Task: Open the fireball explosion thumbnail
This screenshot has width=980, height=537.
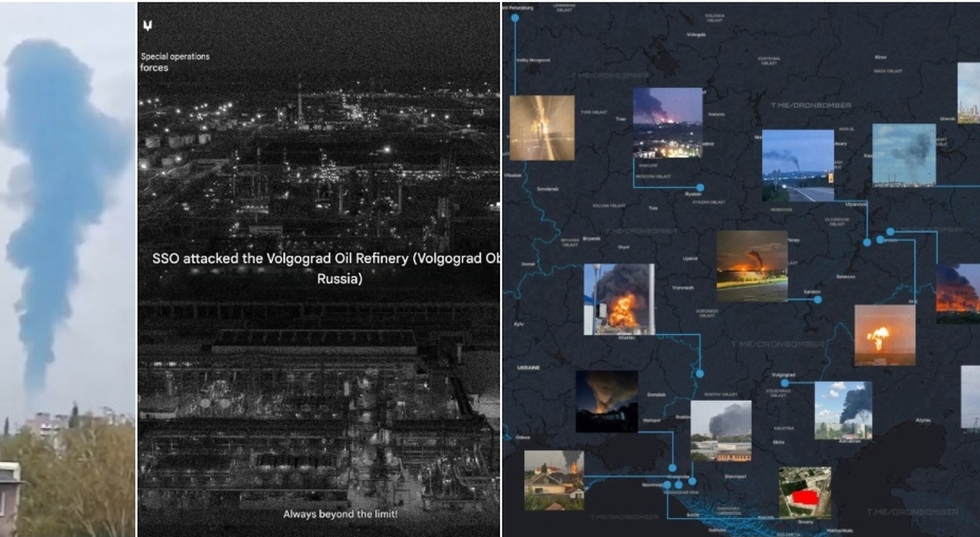Action: 884,335
